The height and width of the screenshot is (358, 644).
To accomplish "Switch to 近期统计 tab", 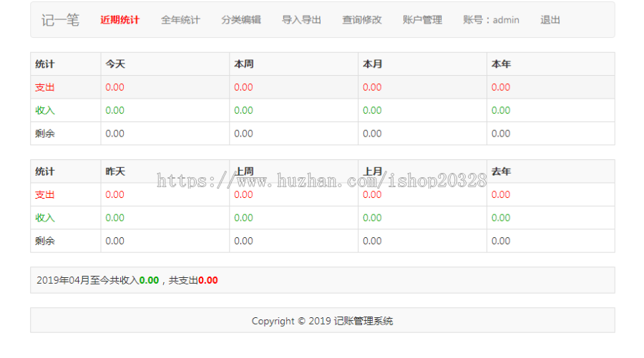I will 120,20.
